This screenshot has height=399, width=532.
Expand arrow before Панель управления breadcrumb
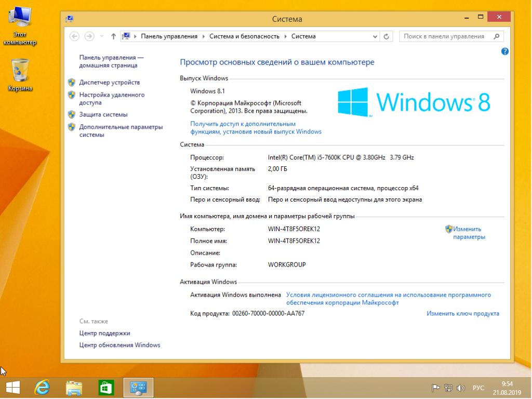pyautogui.click(x=135, y=36)
